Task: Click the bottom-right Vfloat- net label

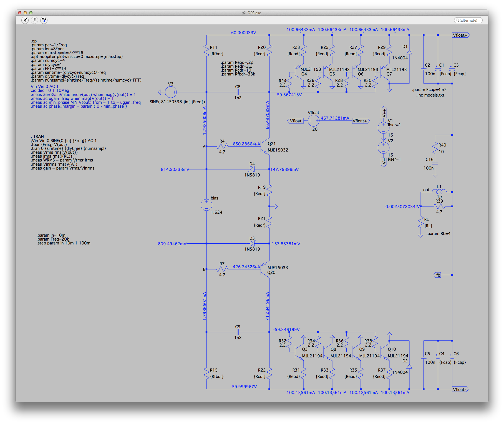Action: pyautogui.click(x=460, y=389)
